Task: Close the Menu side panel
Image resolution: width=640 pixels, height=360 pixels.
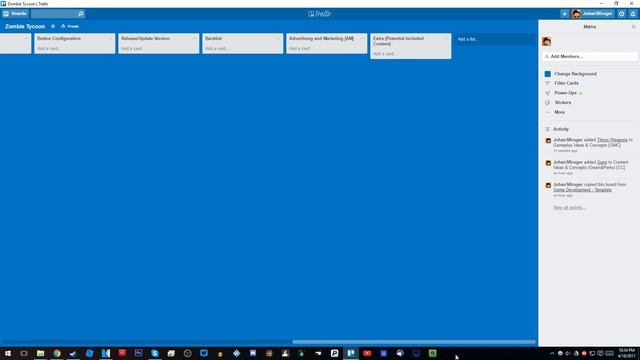Action: click(x=633, y=27)
